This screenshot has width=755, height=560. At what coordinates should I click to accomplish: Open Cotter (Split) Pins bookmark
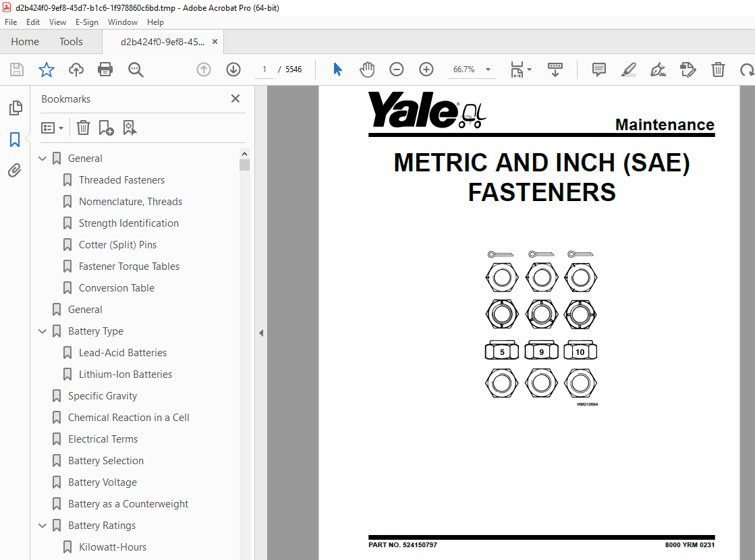(117, 245)
